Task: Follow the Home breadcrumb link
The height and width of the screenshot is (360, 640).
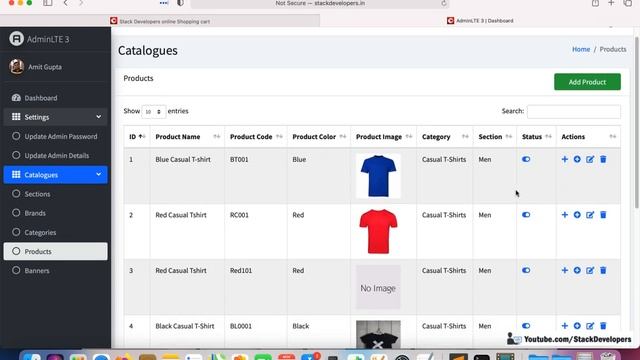Action: (x=581, y=49)
